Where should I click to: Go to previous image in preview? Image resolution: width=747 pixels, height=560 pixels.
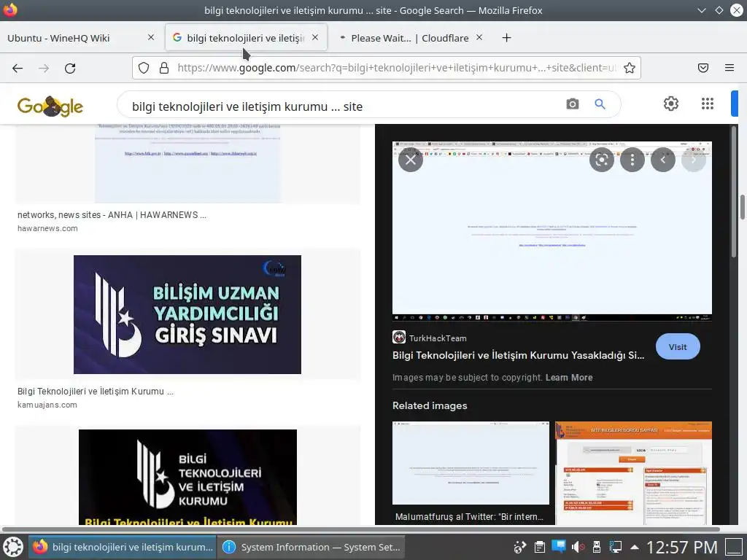[x=663, y=160]
